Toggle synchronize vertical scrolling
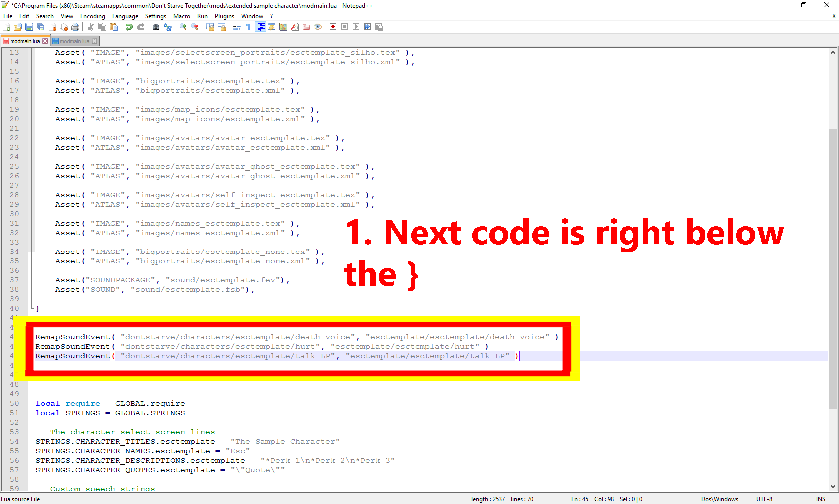 (x=210, y=27)
